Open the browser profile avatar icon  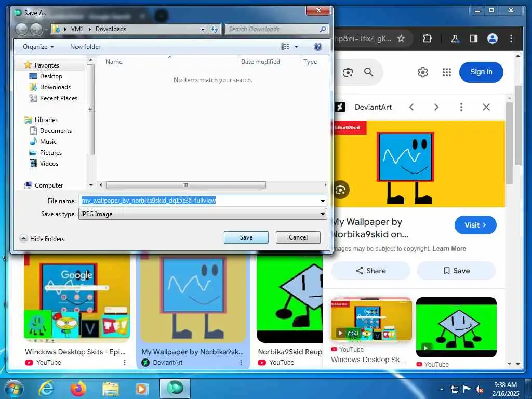493,38
